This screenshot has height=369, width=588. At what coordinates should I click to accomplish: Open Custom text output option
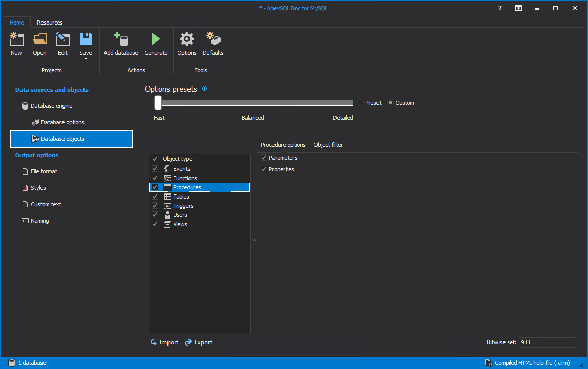coord(41,205)
